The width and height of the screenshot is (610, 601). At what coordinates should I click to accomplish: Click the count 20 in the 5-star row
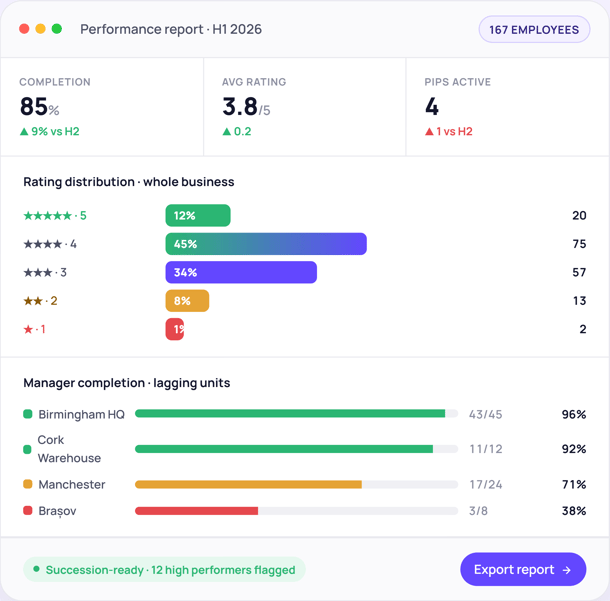[x=579, y=216]
